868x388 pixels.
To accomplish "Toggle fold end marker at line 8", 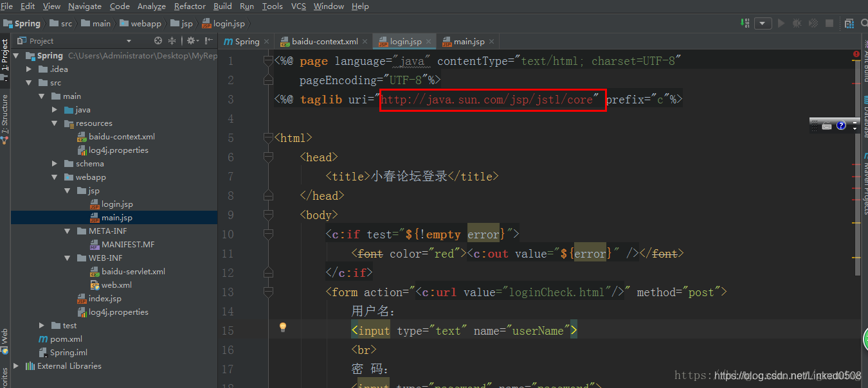I will point(269,196).
